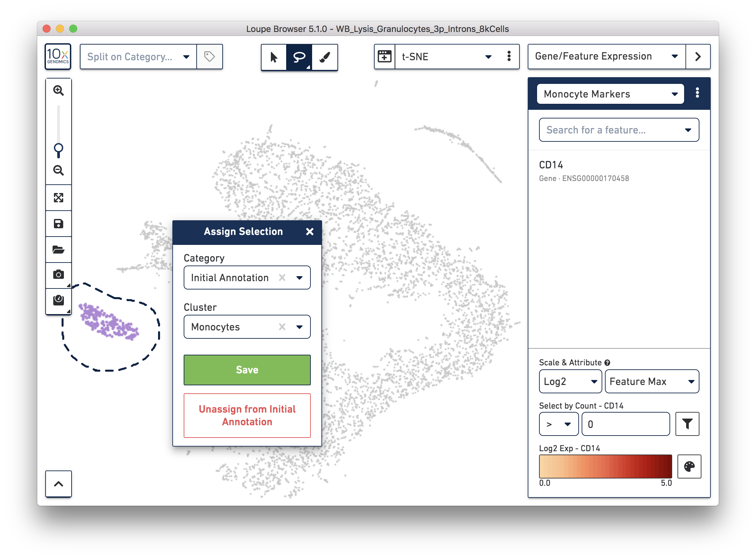Clear the Monocytes cluster selection
756x559 pixels.
282,327
